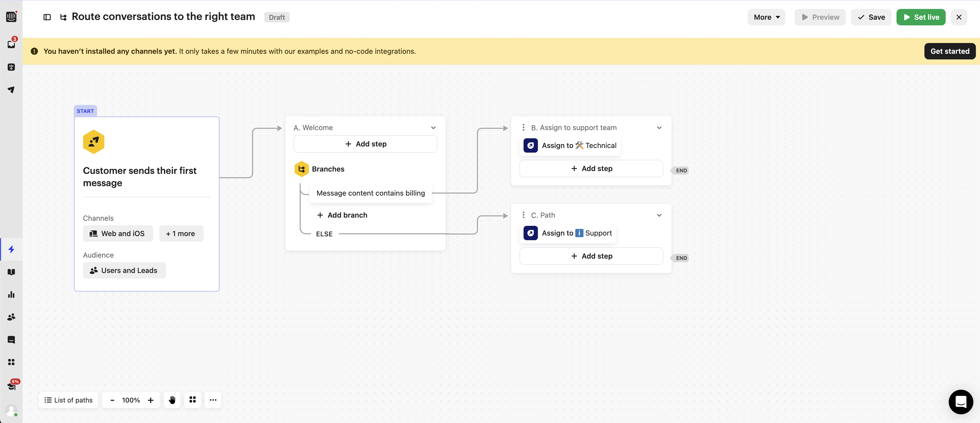
Task: Toggle the left side panel icon
Action: (x=47, y=17)
